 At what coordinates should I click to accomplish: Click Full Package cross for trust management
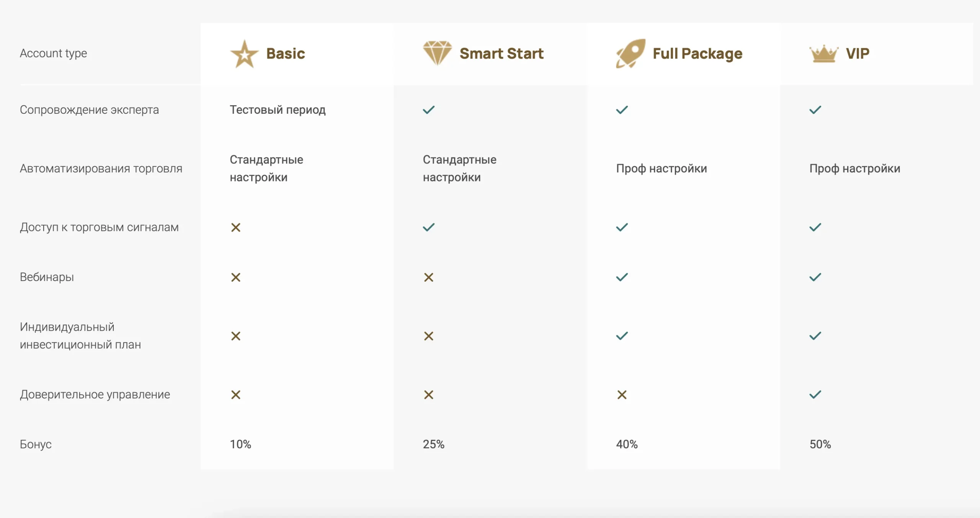[622, 395]
